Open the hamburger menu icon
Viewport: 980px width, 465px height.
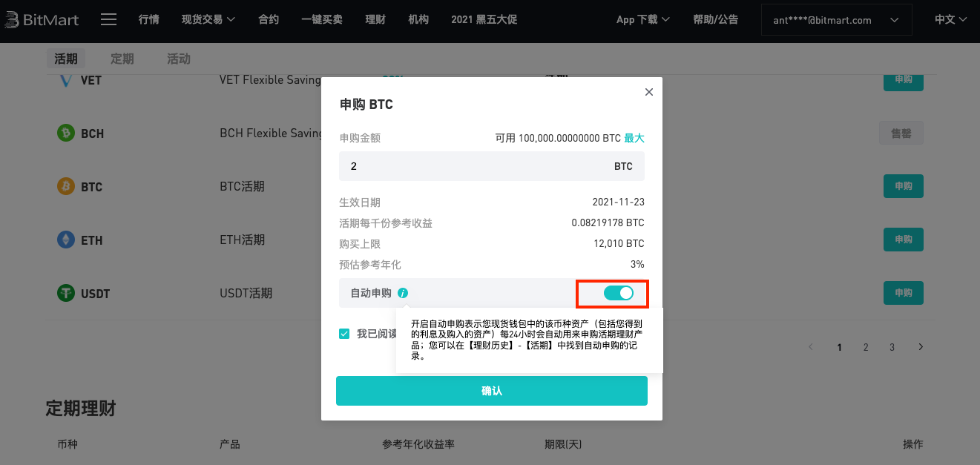(108, 19)
